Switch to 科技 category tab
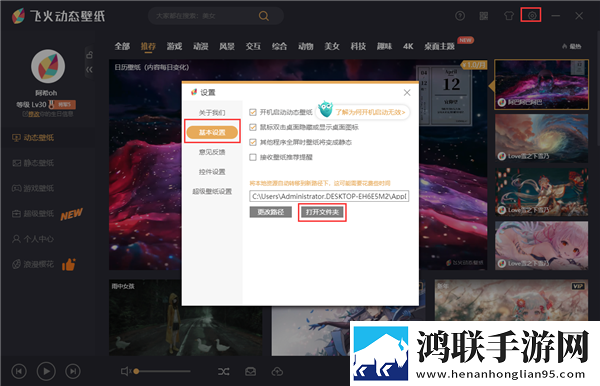Image resolution: width=600 pixels, height=386 pixels. click(358, 46)
